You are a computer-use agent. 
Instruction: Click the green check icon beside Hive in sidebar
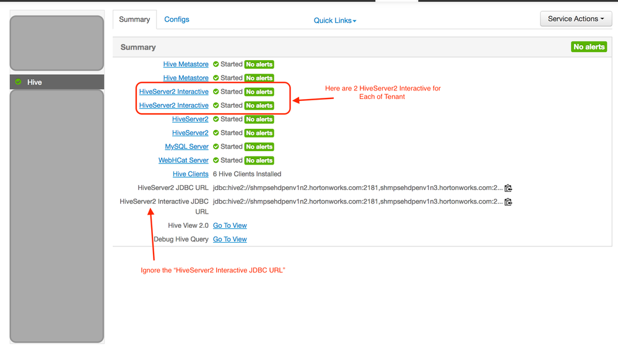coord(18,82)
